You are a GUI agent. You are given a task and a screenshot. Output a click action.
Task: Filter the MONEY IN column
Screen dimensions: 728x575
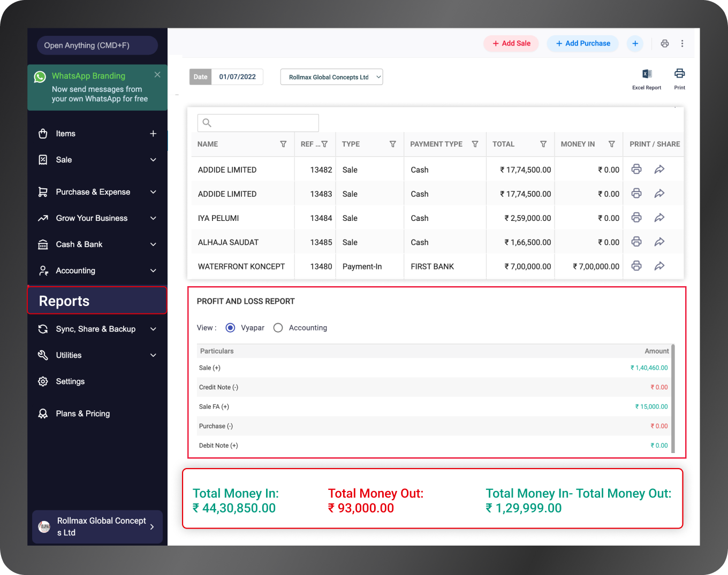point(612,144)
